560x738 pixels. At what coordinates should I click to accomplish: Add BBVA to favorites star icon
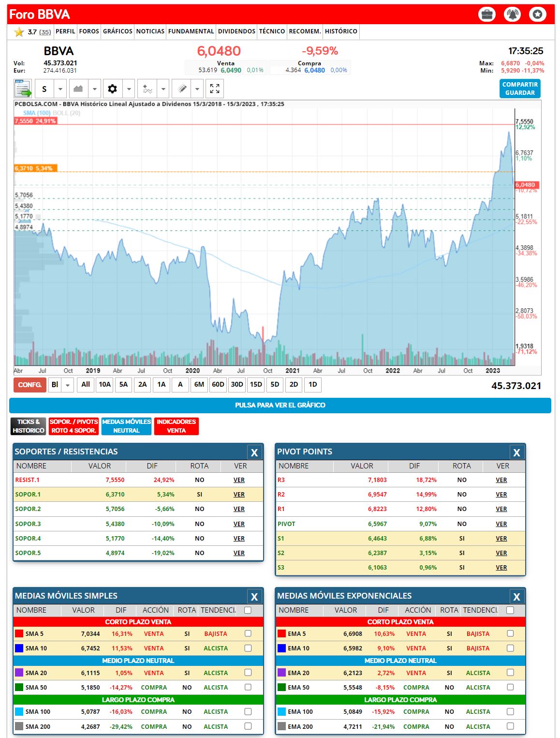click(x=537, y=15)
